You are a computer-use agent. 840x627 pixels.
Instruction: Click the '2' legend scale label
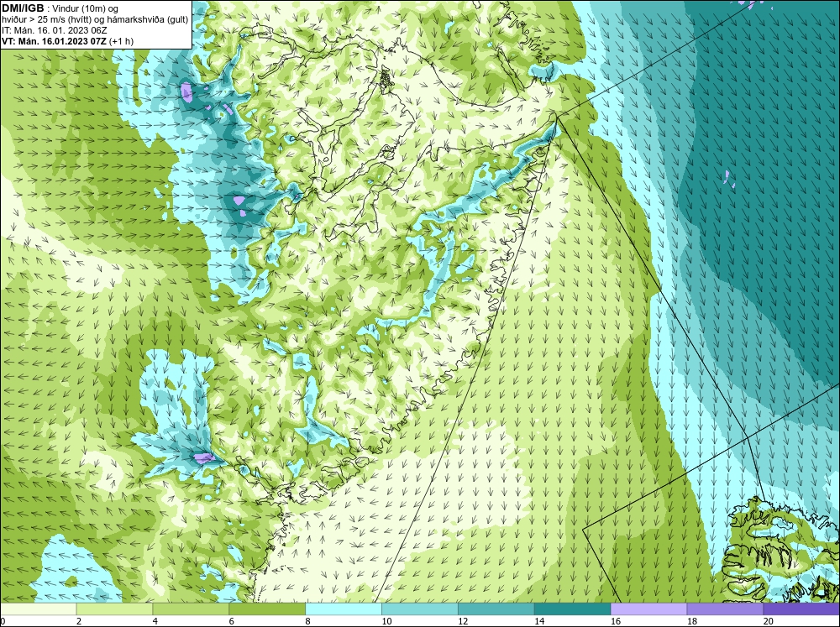79,621
